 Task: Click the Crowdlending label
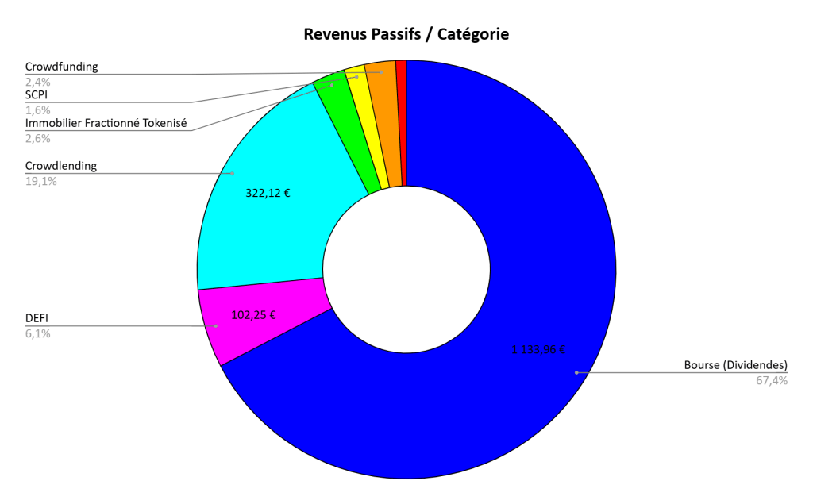pos(61,166)
